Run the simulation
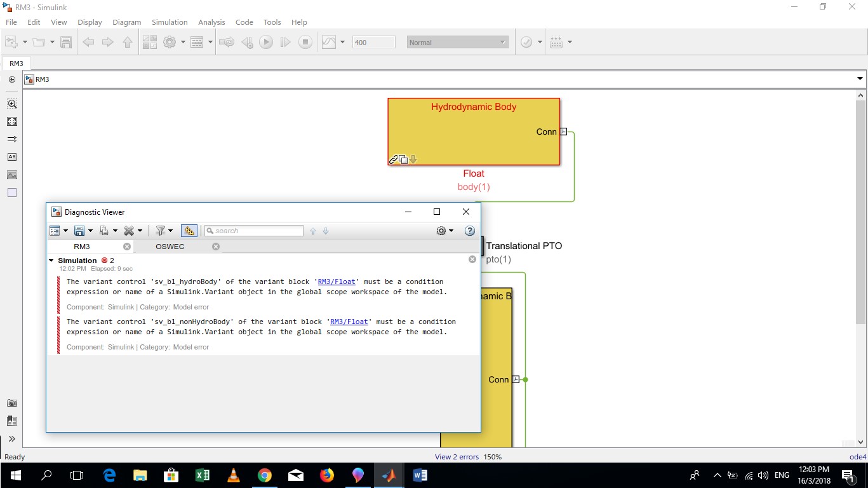The width and height of the screenshot is (868, 488). pyautogui.click(x=266, y=42)
